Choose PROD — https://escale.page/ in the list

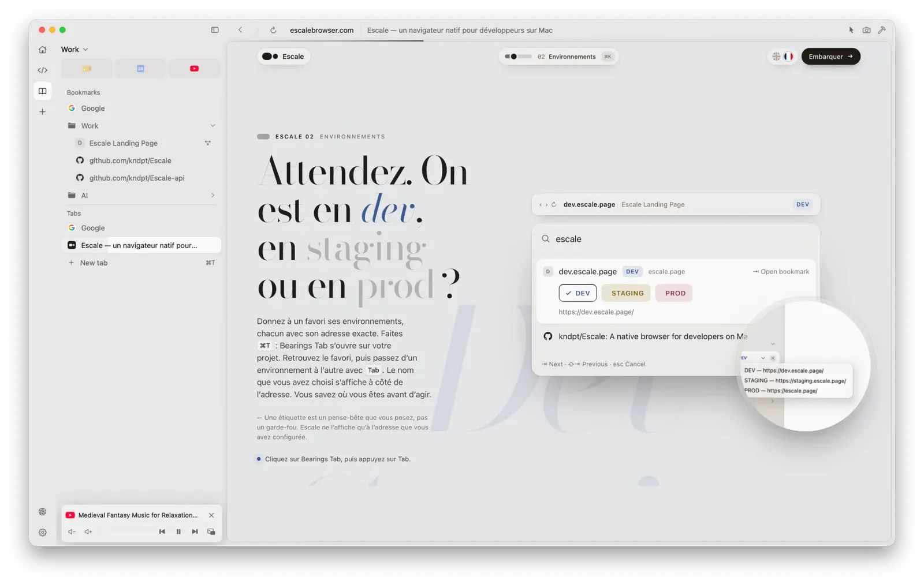click(x=781, y=391)
